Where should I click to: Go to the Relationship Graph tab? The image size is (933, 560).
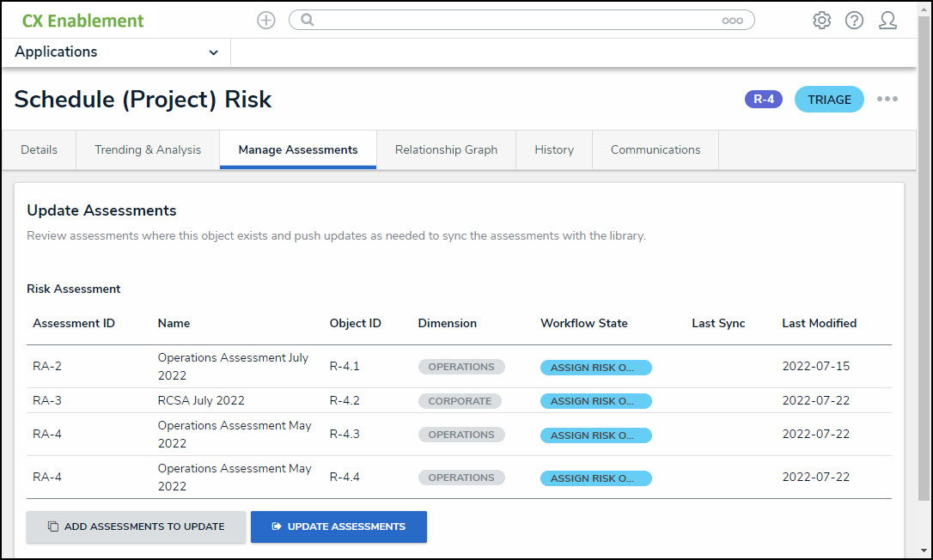pyautogui.click(x=446, y=149)
